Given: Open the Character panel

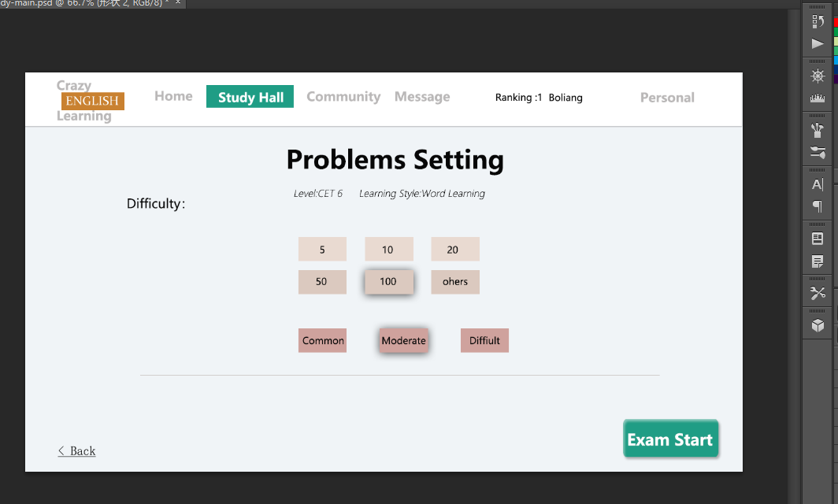Looking at the screenshot, I should pos(818,184).
